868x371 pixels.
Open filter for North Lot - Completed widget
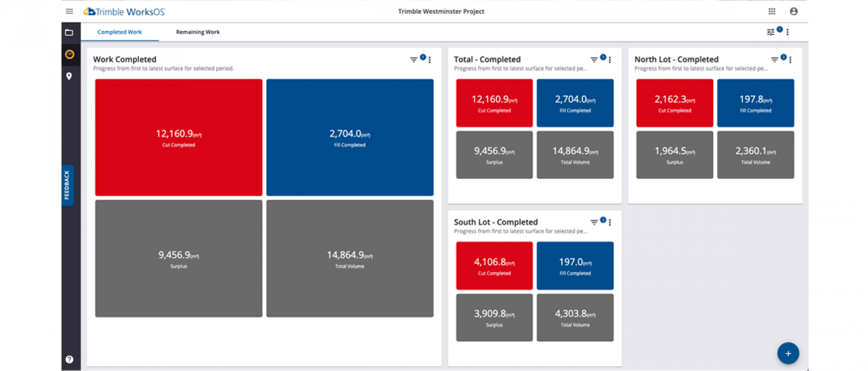(x=774, y=60)
